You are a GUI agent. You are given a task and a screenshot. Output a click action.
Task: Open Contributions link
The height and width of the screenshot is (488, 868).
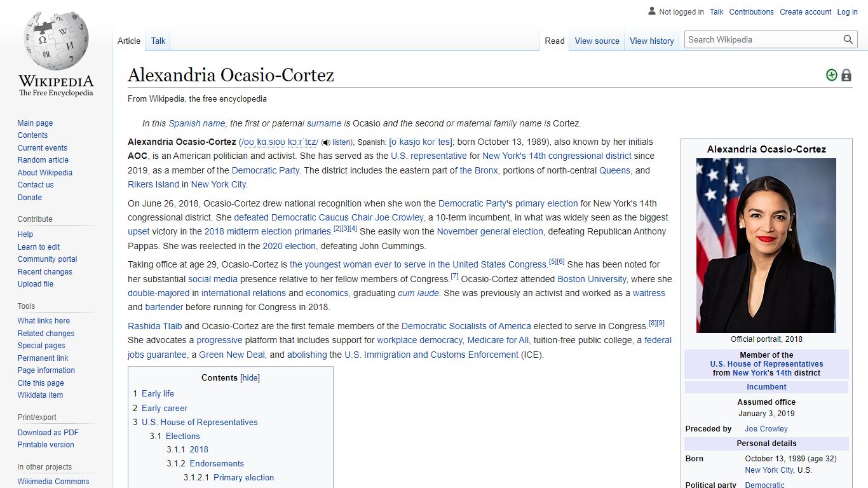pos(751,12)
